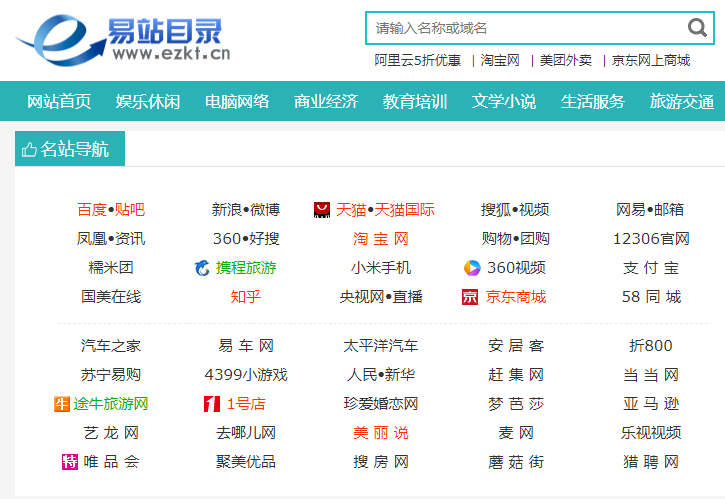Click the 阿里云5折优惠 link
This screenshot has width=725, height=499.
(x=418, y=61)
